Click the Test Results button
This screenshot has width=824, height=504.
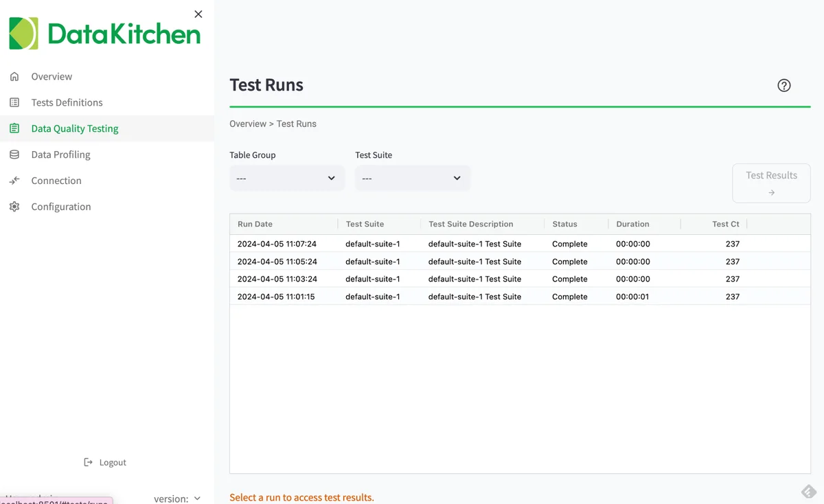tap(771, 183)
